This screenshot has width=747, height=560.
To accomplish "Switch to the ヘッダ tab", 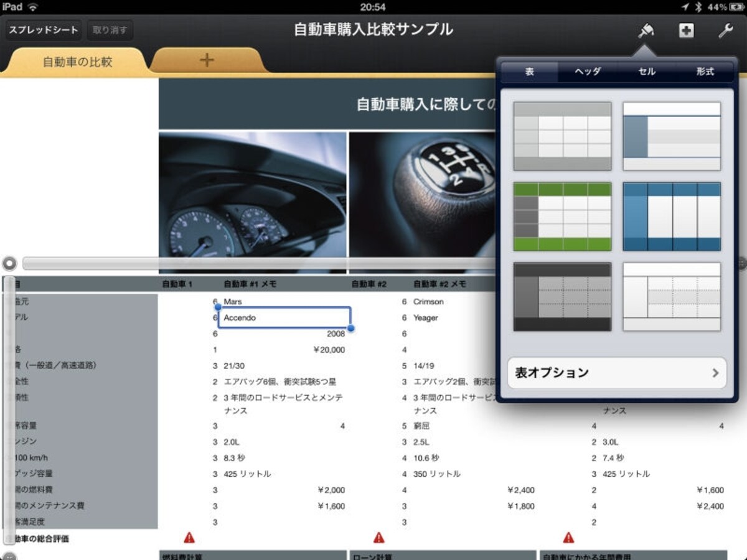I will coord(588,72).
